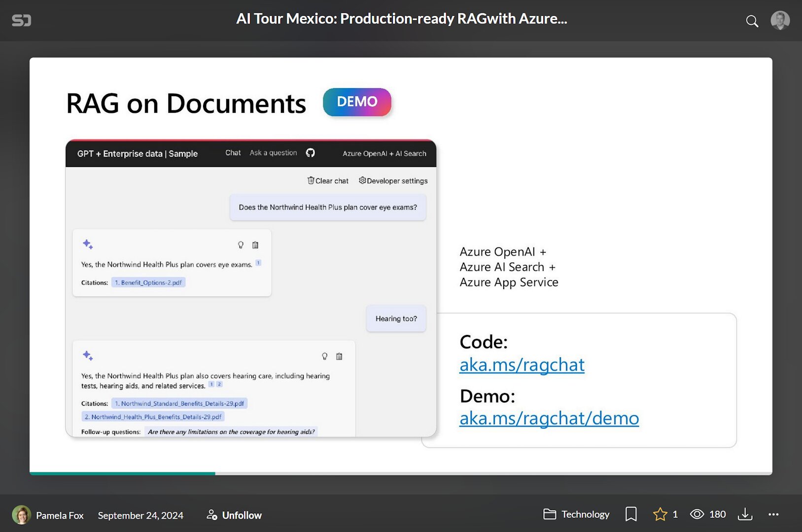Open the aka.ms/ragchat code link
802x532 pixels.
[522, 365]
